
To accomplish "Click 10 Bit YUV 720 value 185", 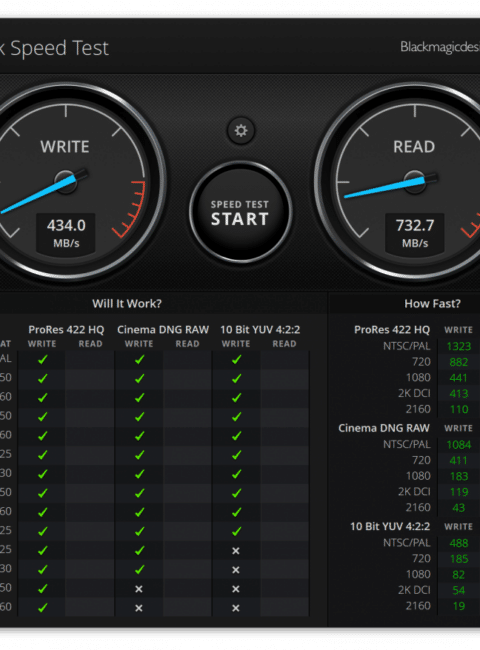I will 459,559.
